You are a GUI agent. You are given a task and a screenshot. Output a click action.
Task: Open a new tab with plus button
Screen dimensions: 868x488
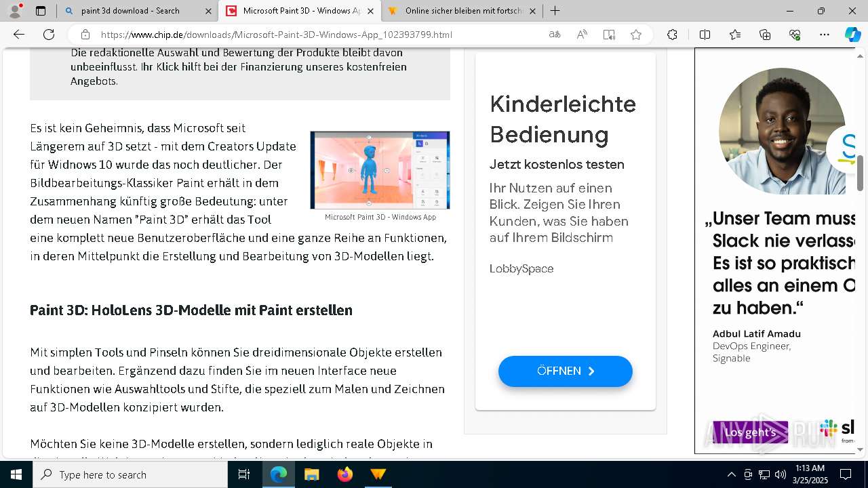[x=555, y=11]
